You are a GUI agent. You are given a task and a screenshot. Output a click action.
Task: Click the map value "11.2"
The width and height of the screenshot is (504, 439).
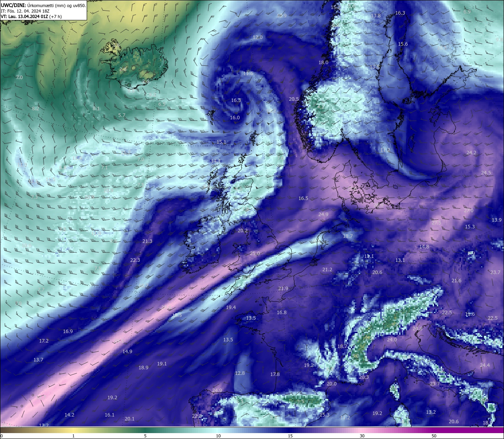tap(385, 150)
